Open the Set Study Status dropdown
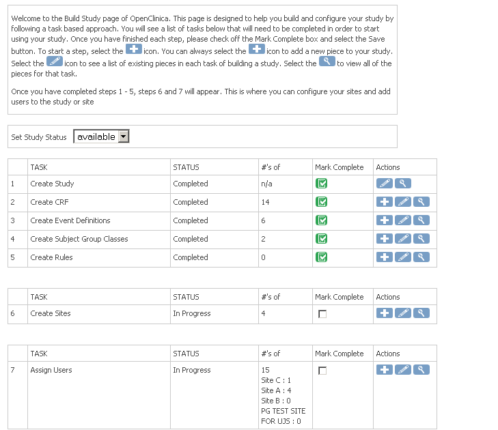 coord(101,136)
